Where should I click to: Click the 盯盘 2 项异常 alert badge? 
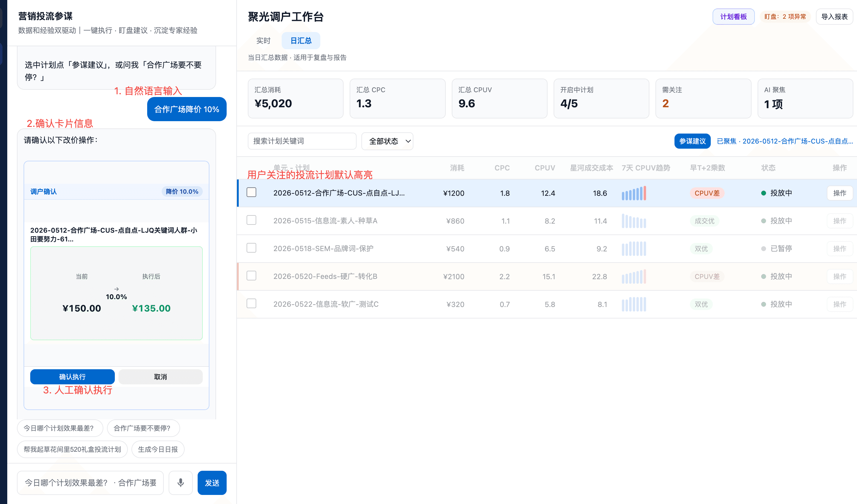coord(785,17)
